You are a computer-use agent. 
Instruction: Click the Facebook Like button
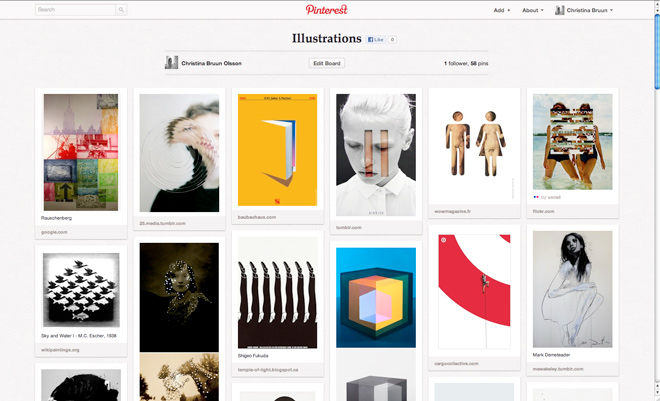point(376,39)
